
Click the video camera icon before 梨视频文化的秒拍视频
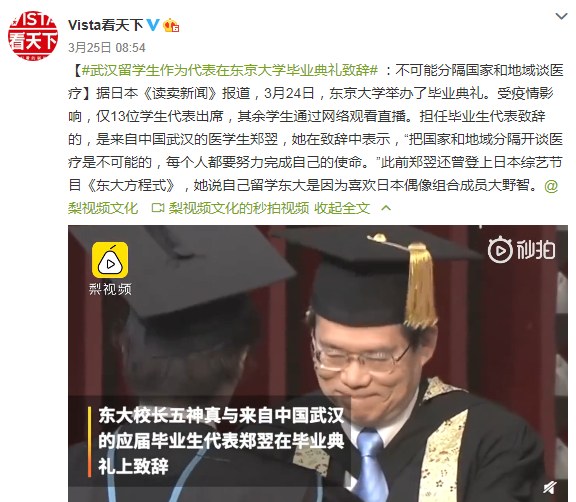click(158, 208)
